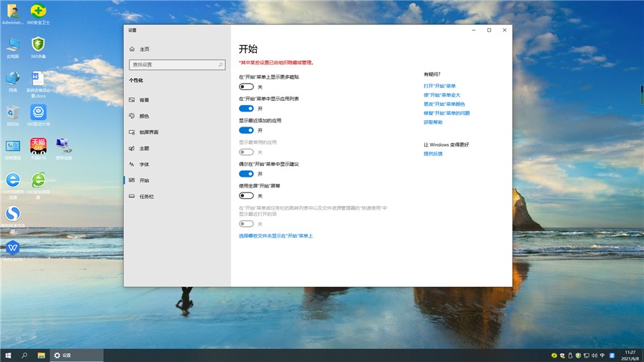Open 360驱动大师 desktop icon
The width and height of the screenshot is (644, 362).
[x=38, y=115]
